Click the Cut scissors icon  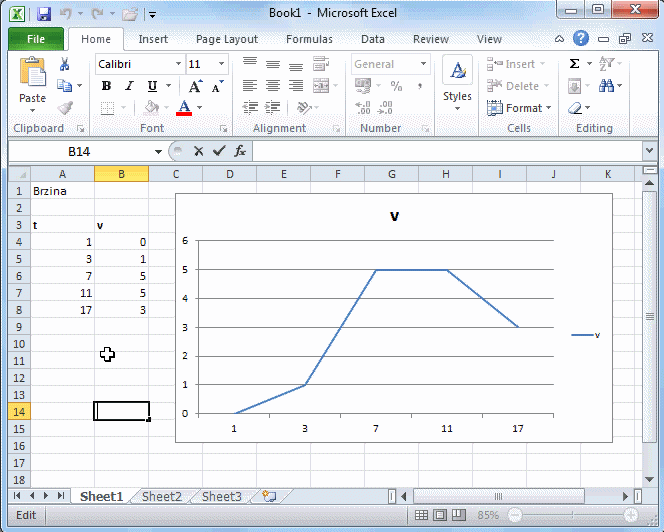coord(65,64)
